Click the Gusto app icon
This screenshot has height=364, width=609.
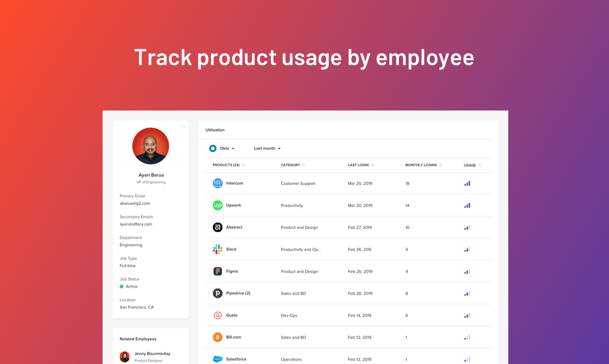coord(218,316)
